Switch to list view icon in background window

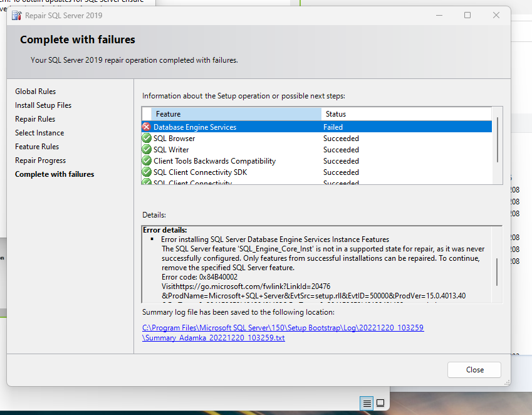tap(367, 403)
